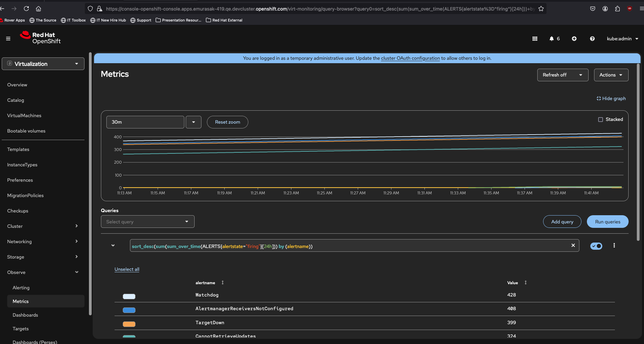Click the Run queries button
The image size is (644, 344).
pos(607,222)
